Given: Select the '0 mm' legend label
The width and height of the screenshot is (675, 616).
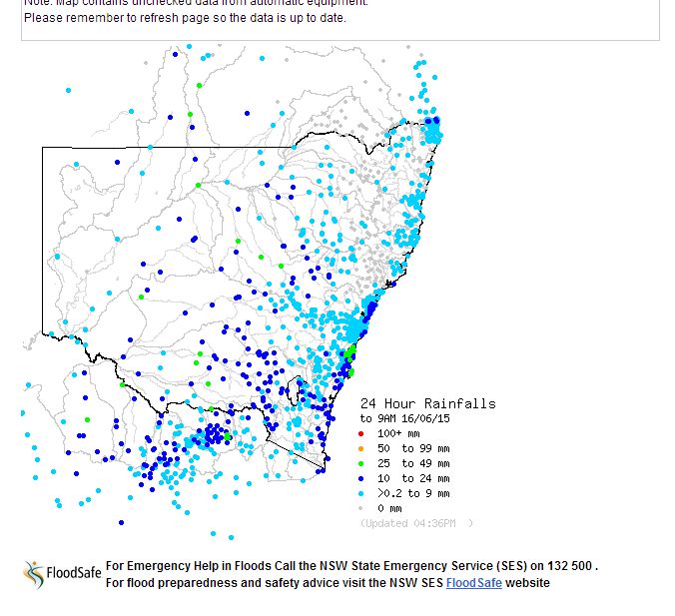Looking at the screenshot, I should [389, 508].
